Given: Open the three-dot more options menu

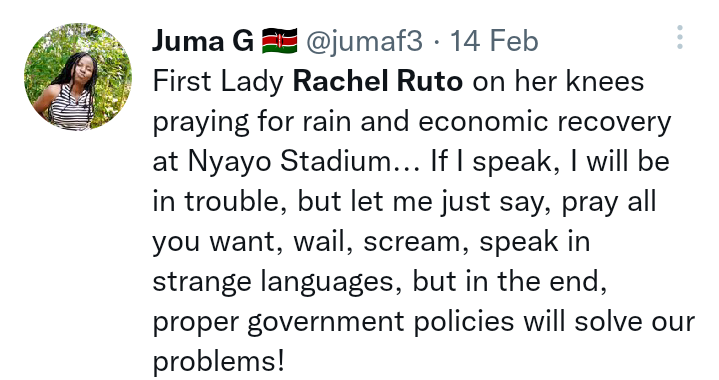Looking at the screenshot, I should tap(680, 37).
